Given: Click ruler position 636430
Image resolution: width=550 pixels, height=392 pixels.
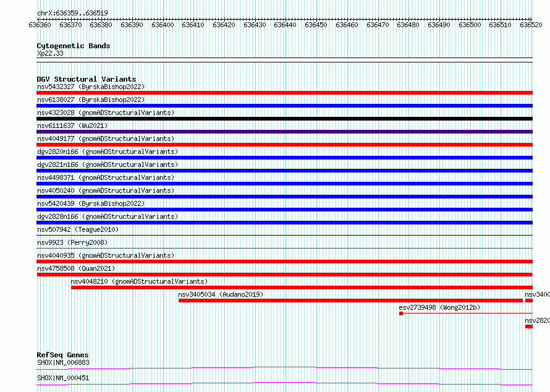Looking at the screenshot, I should [255, 25].
